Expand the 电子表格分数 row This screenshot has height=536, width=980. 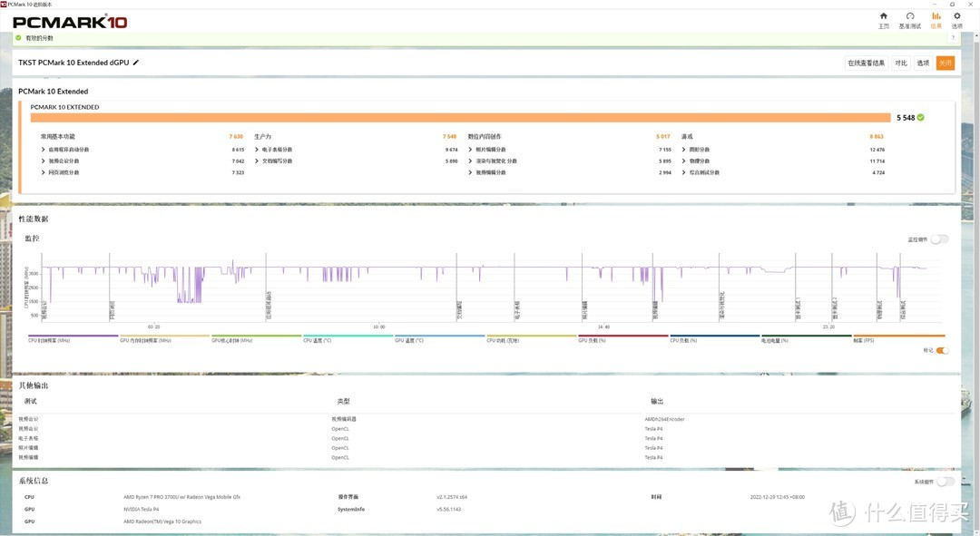[x=257, y=149]
